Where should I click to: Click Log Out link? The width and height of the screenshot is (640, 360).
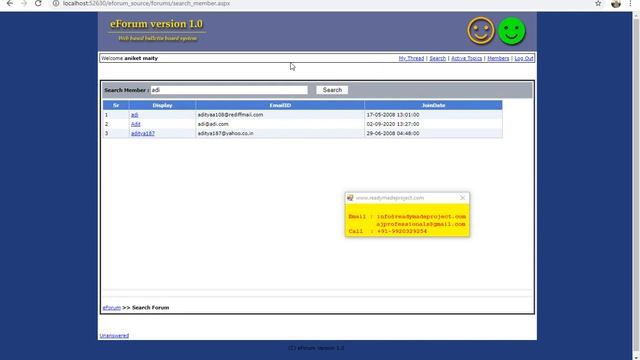coord(524,58)
